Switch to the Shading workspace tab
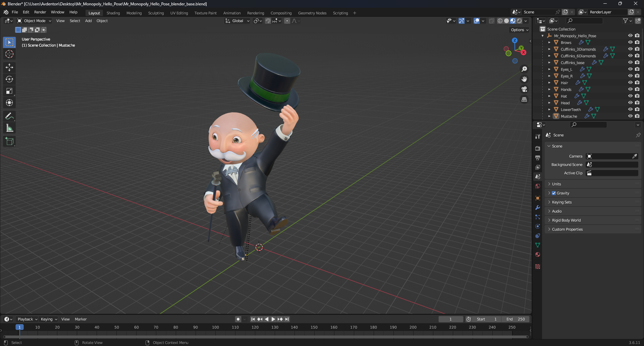644x346 pixels. (113, 13)
